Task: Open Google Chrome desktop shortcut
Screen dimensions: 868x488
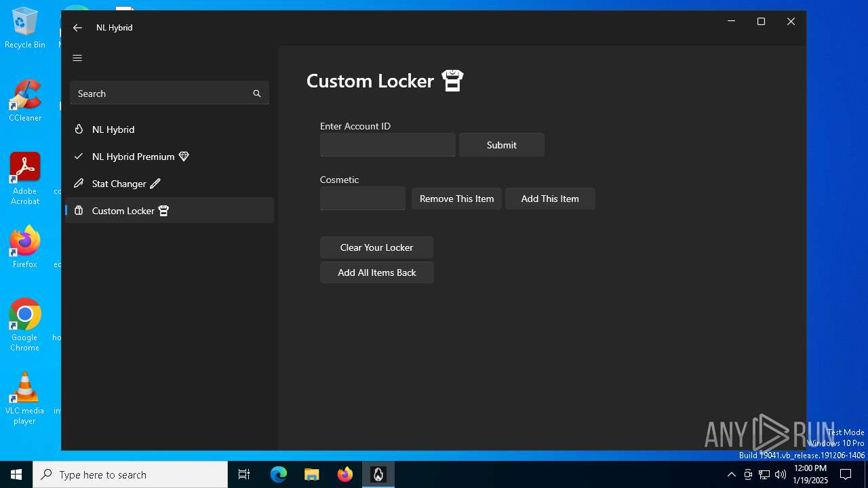Action: (25, 325)
